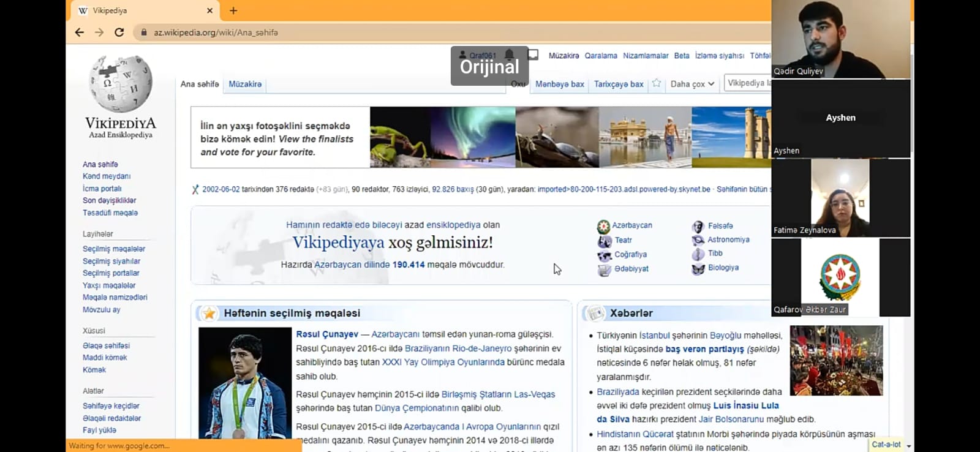The height and width of the screenshot is (452, 980).
Task: Open Mövzulu ay sidebar link
Action: (102, 309)
